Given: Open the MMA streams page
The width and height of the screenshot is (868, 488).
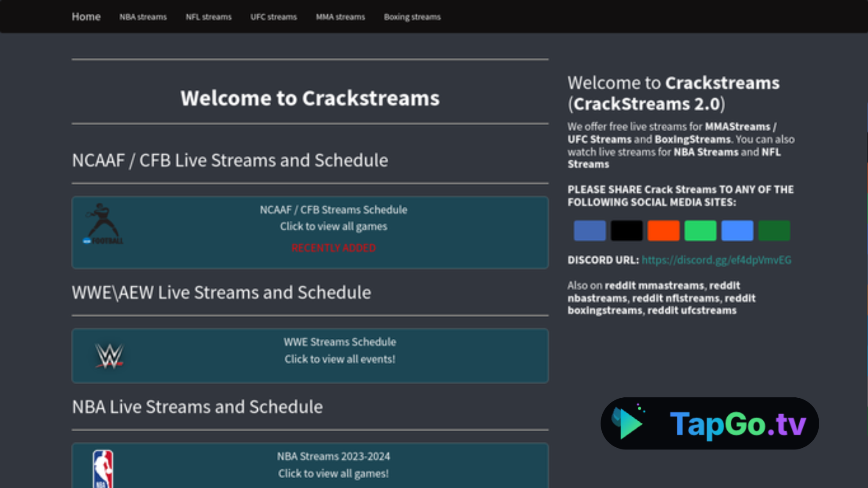Looking at the screenshot, I should tap(340, 17).
